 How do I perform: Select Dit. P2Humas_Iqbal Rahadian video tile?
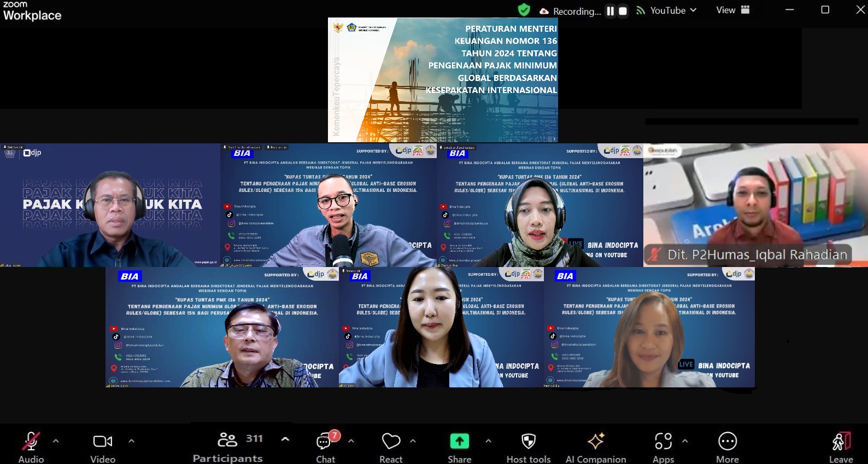click(756, 205)
